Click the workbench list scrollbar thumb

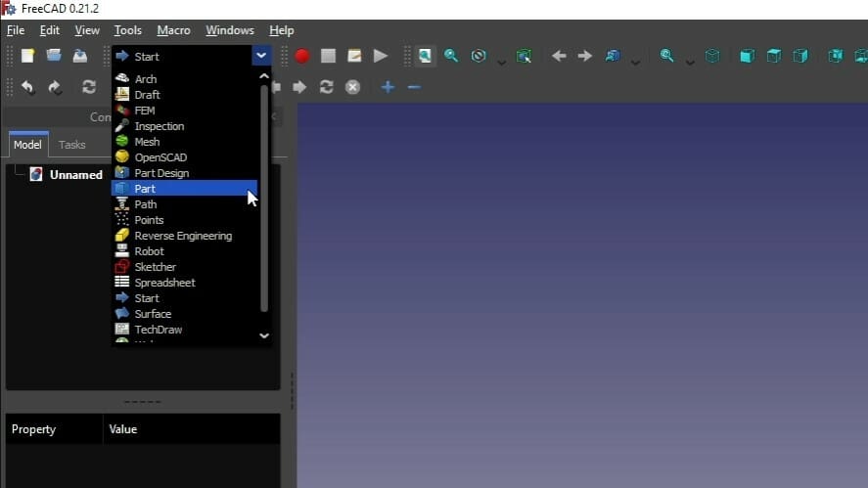264,197
